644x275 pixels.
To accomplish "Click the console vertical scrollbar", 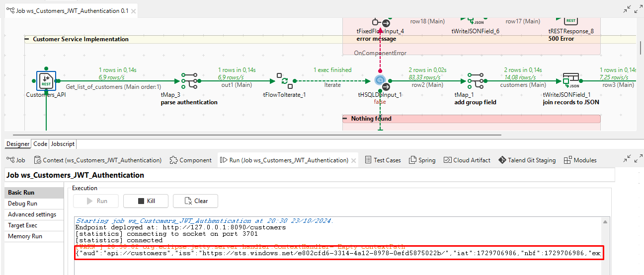I will coord(604,246).
